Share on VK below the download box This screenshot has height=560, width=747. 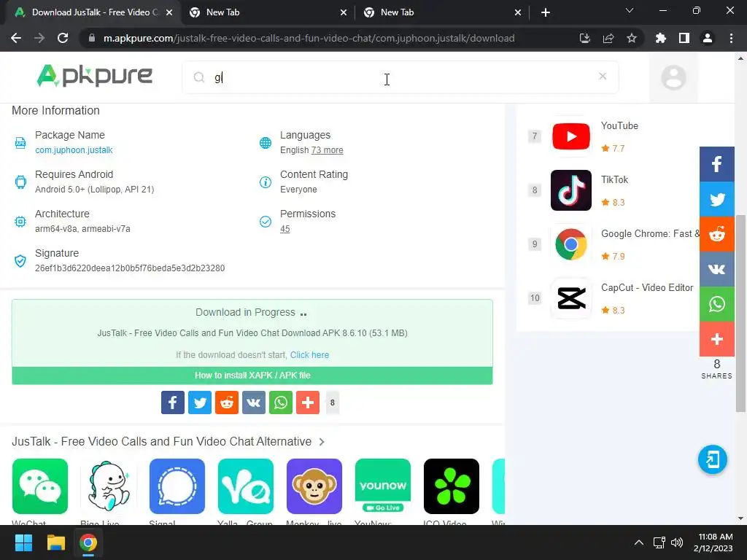click(253, 402)
